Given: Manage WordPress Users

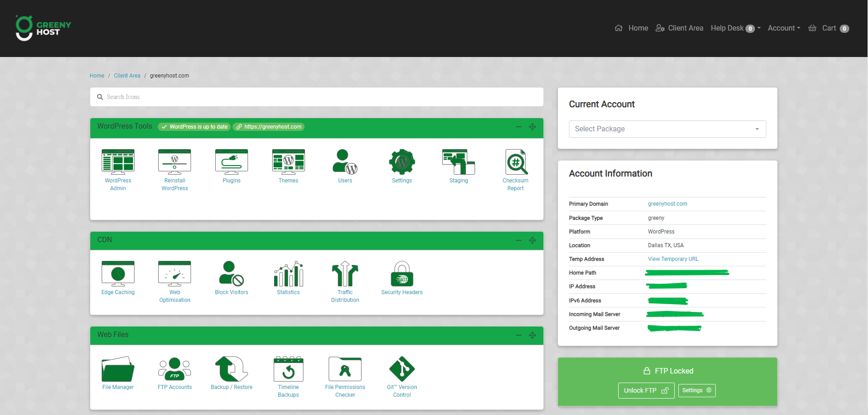Looking at the screenshot, I should pyautogui.click(x=345, y=166).
